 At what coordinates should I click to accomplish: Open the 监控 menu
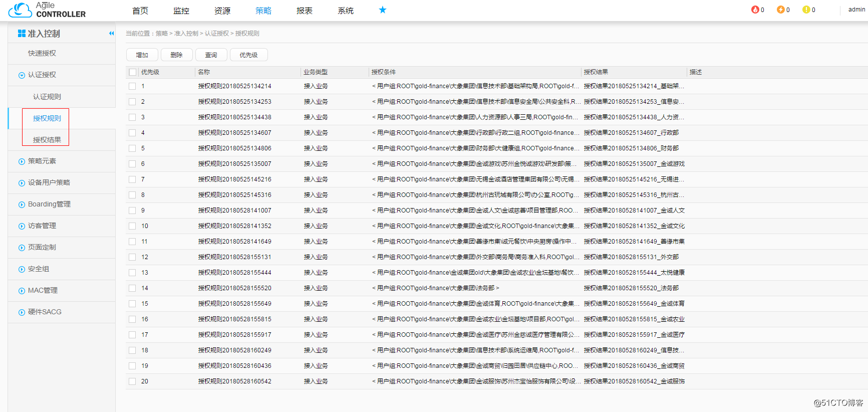(181, 11)
